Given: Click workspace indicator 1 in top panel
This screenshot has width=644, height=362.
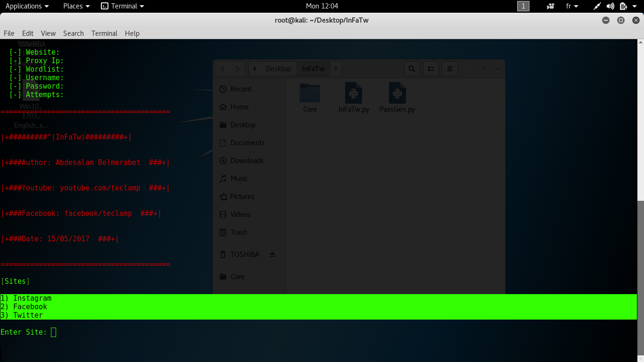Looking at the screenshot, I should (x=523, y=6).
